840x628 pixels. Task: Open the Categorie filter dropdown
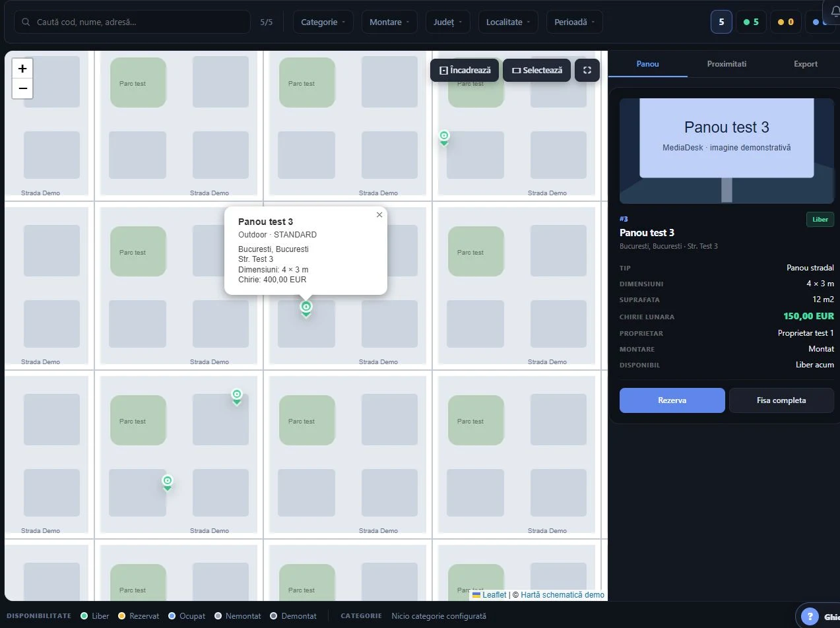[323, 22]
